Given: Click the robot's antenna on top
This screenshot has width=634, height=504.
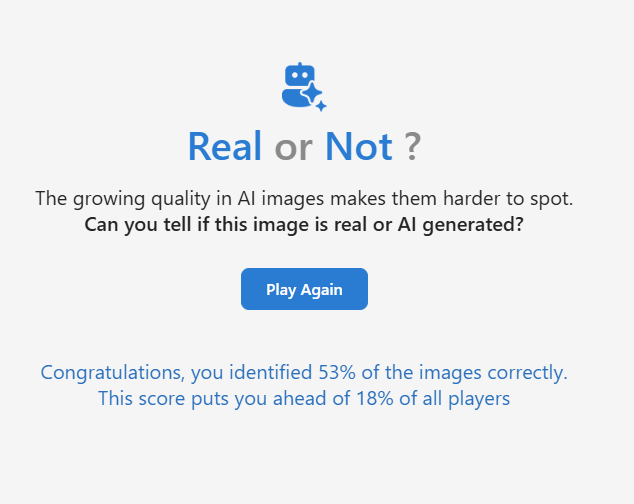Looking at the screenshot, I should [x=300, y=64].
